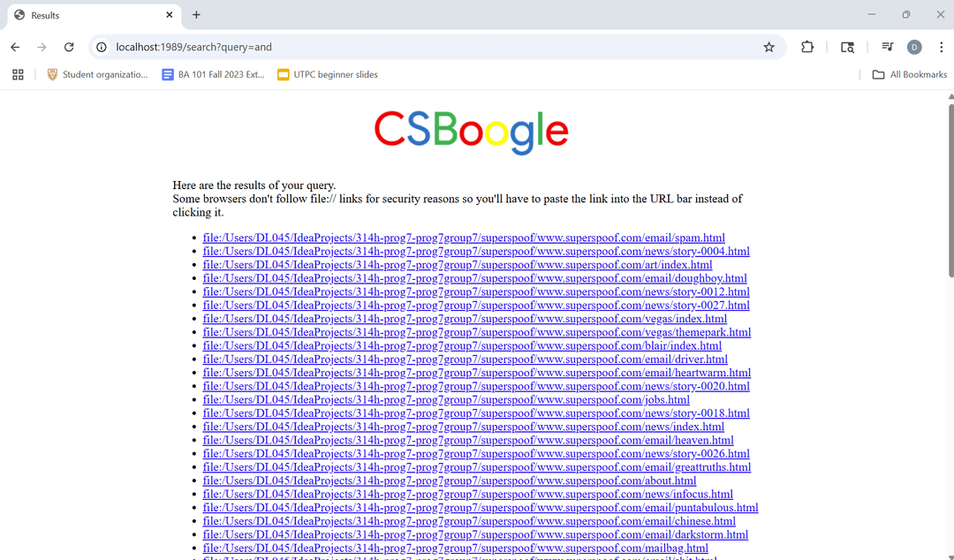Open the jobs.html result link
The image size is (954, 560).
coord(446,400)
